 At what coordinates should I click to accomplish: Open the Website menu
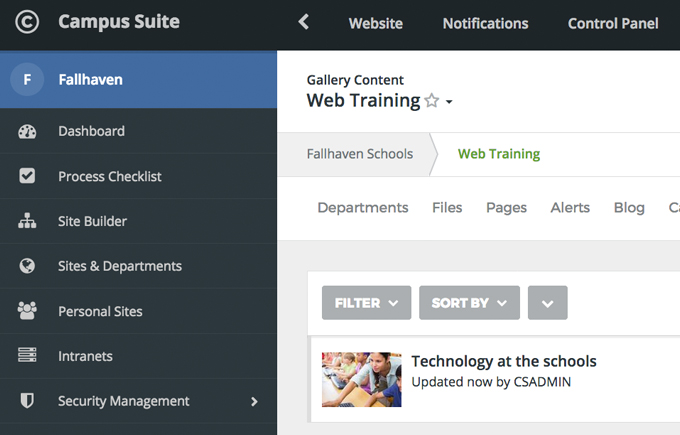(x=376, y=23)
